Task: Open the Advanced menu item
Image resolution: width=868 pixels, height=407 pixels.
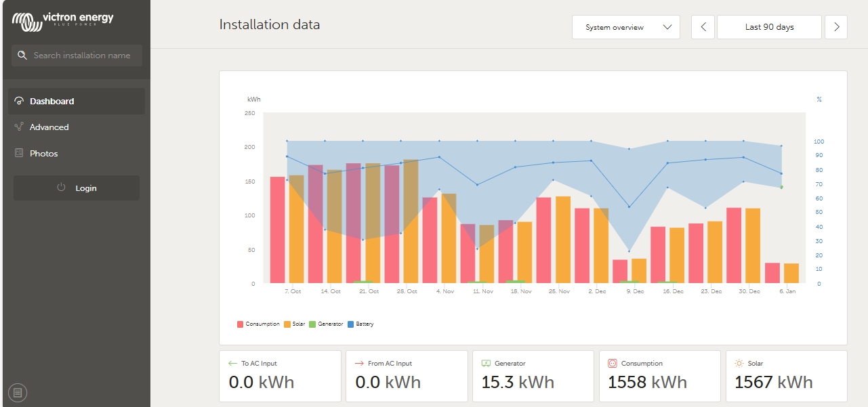Action: coord(49,127)
